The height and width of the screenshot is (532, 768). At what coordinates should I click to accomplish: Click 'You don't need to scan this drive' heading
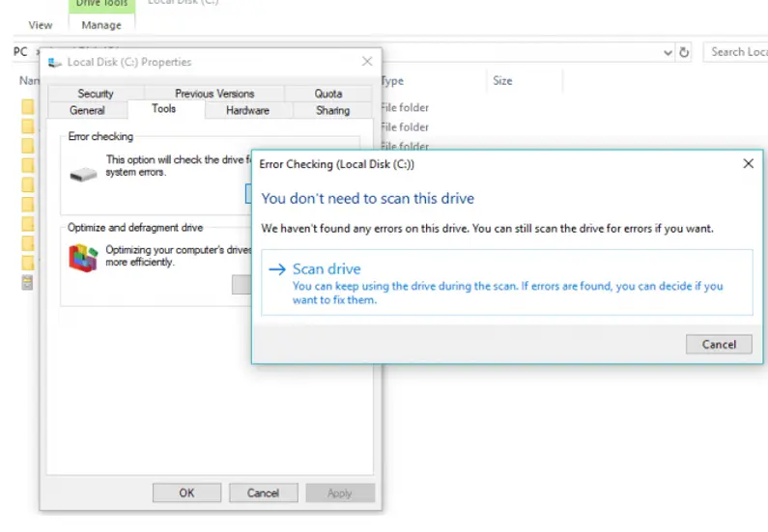367,198
